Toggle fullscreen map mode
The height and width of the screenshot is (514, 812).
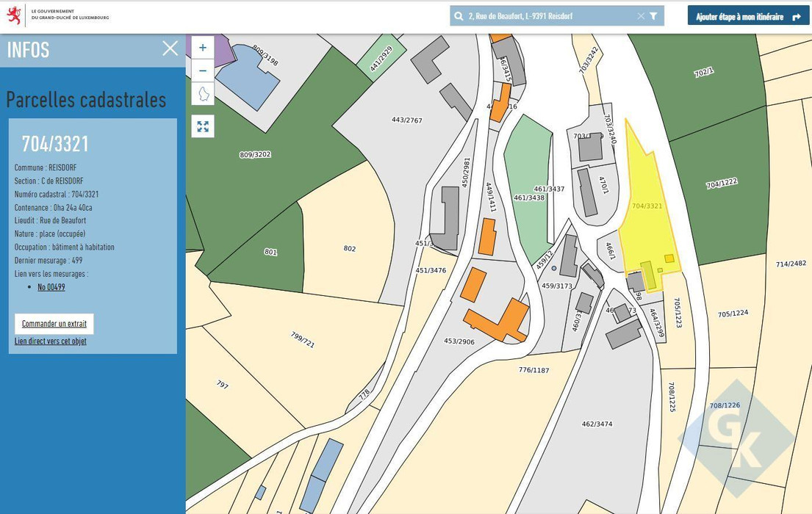click(203, 126)
